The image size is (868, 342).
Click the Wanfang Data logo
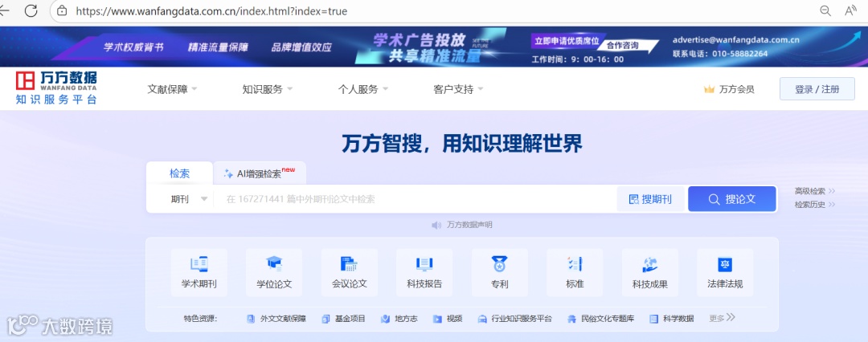[x=56, y=88]
